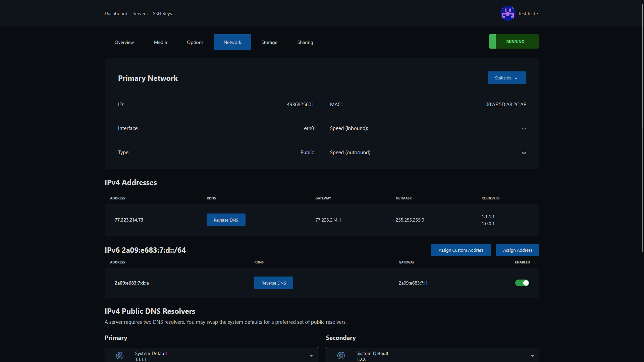644x362 pixels.
Task: Click Assign Custom Address button
Action: pyautogui.click(x=461, y=250)
